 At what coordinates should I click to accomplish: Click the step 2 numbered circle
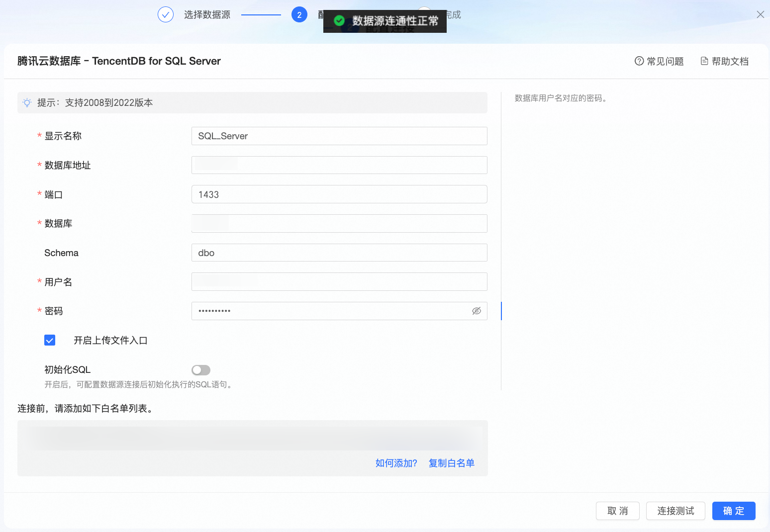299,15
